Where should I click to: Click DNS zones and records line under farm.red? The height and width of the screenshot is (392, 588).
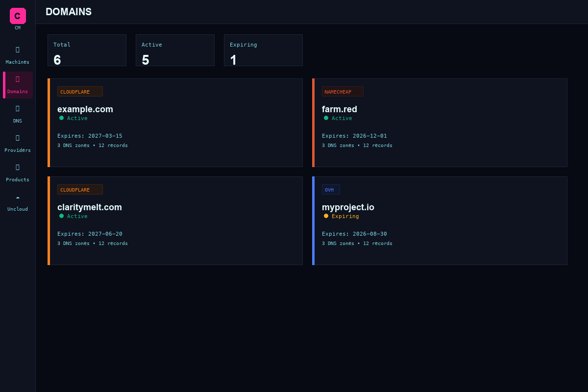pyautogui.click(x=357, y=146)
